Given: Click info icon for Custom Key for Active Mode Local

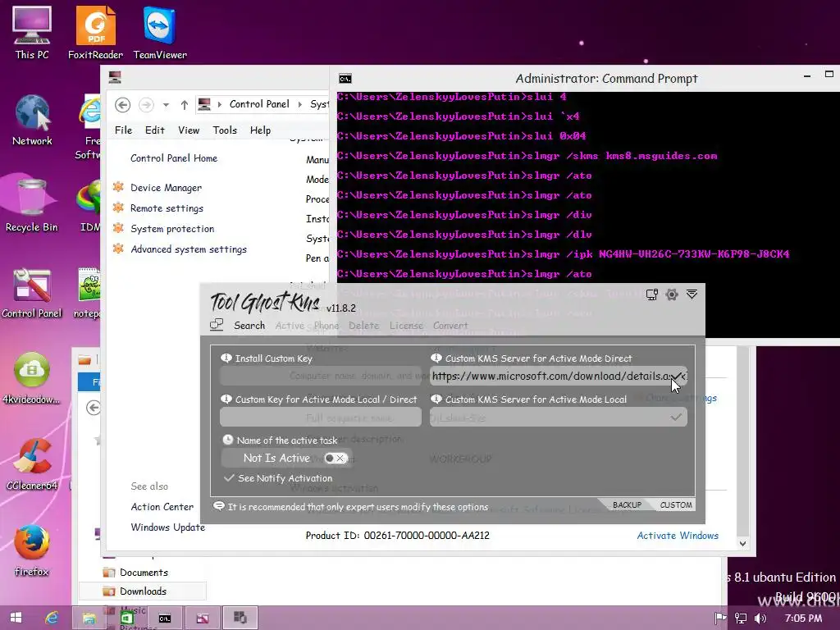Looking at the screenshot, I should (x=226, y=399).
